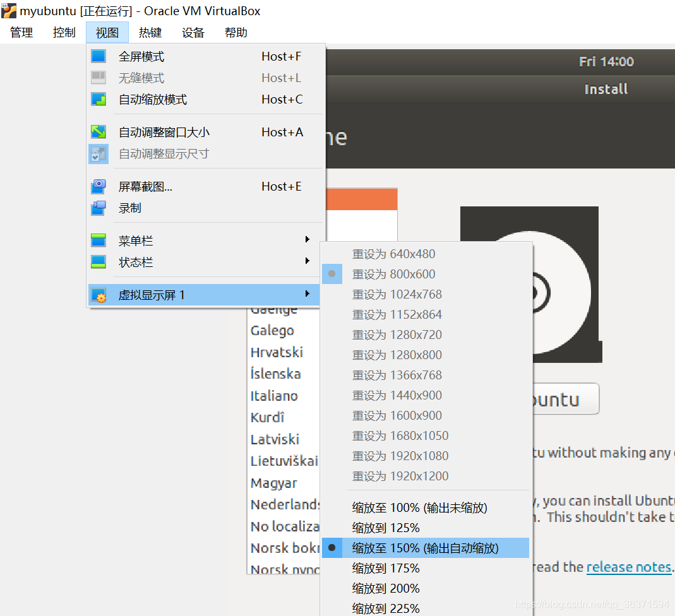Click the scaled mode icon

[x=99, y=99]
